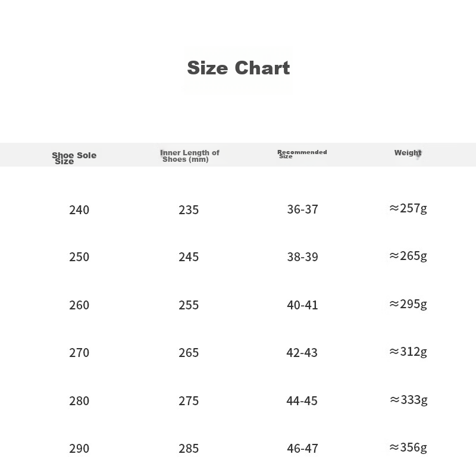Click recommended size 44-45

[x=302, y=401]
